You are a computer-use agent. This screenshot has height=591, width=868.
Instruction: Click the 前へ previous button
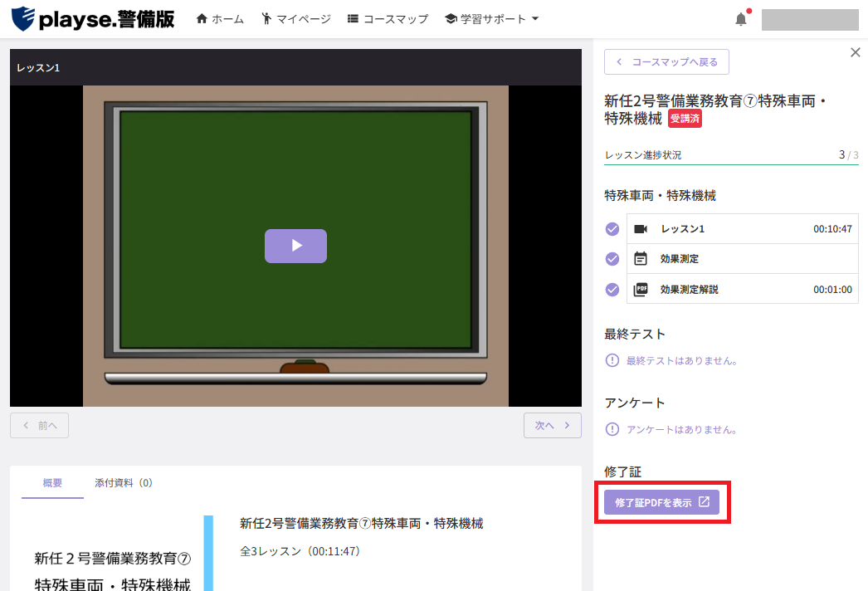tap(39, 425)
